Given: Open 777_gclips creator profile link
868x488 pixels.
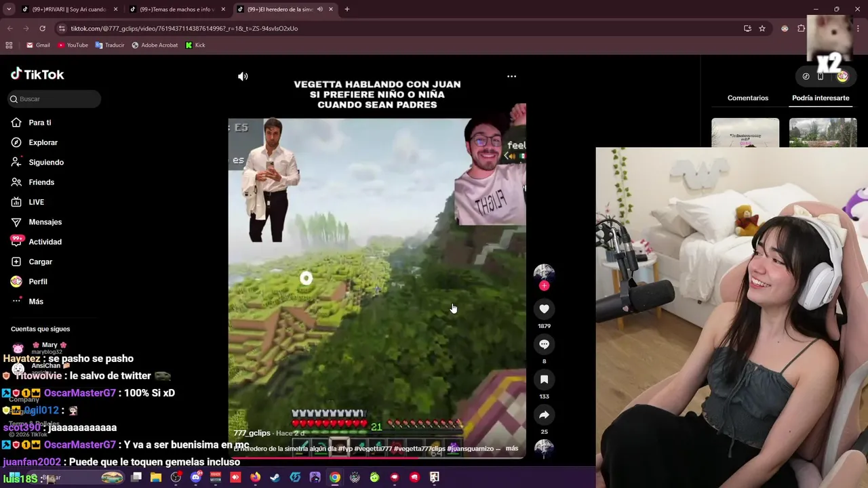Looking at the screenshot, I should [252, 433].
